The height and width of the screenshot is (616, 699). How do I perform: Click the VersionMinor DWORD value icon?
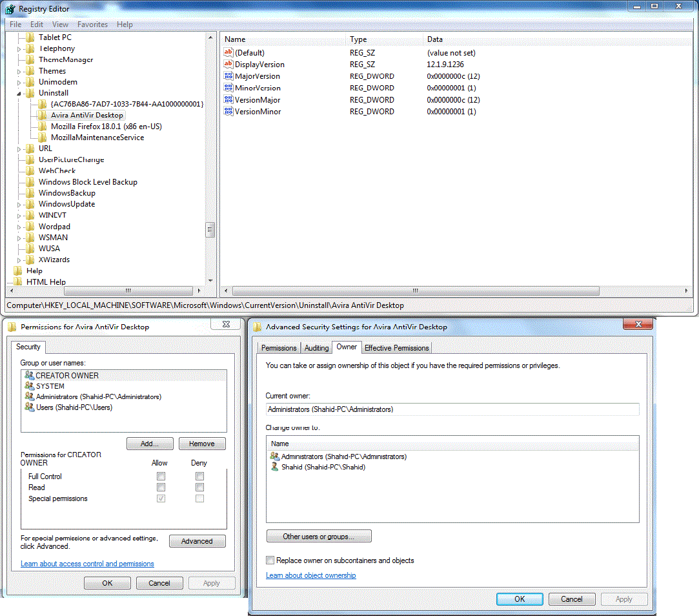pyautogui.click(x=228, y=111)
